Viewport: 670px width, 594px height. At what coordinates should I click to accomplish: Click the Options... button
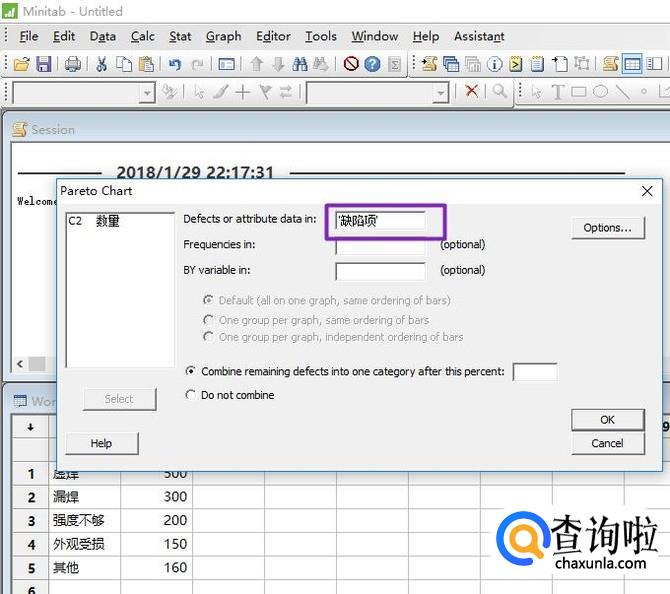coord(608,228)
